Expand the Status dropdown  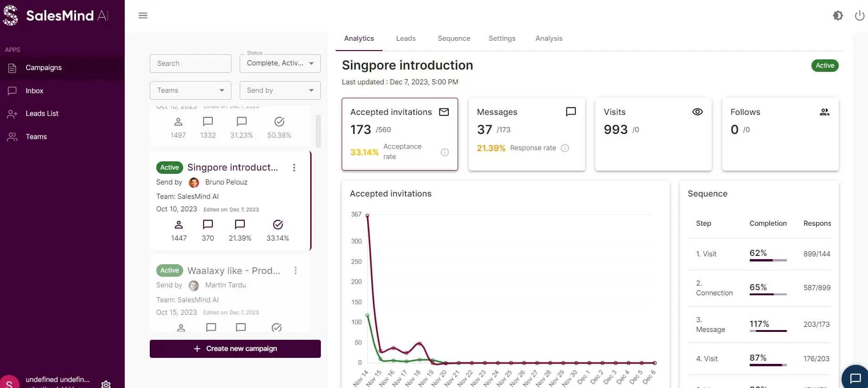pos(280,64)
